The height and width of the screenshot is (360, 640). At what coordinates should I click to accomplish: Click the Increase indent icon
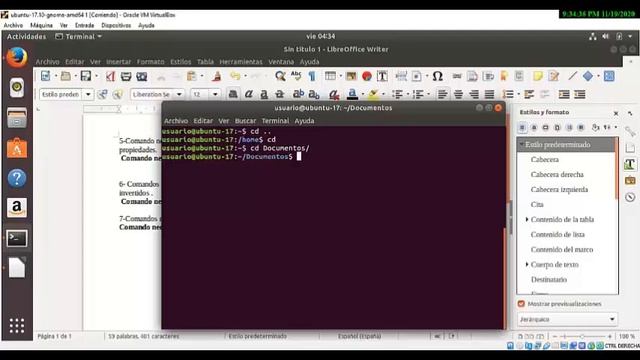click(x=564, y=94)
